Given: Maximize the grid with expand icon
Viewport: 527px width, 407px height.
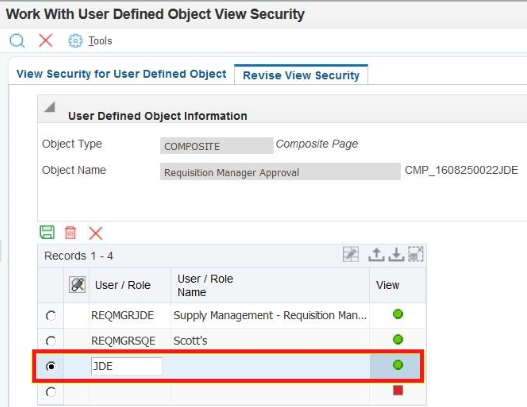Looking at the screenshot, I should pyautogui.click(x=416, y=254).
